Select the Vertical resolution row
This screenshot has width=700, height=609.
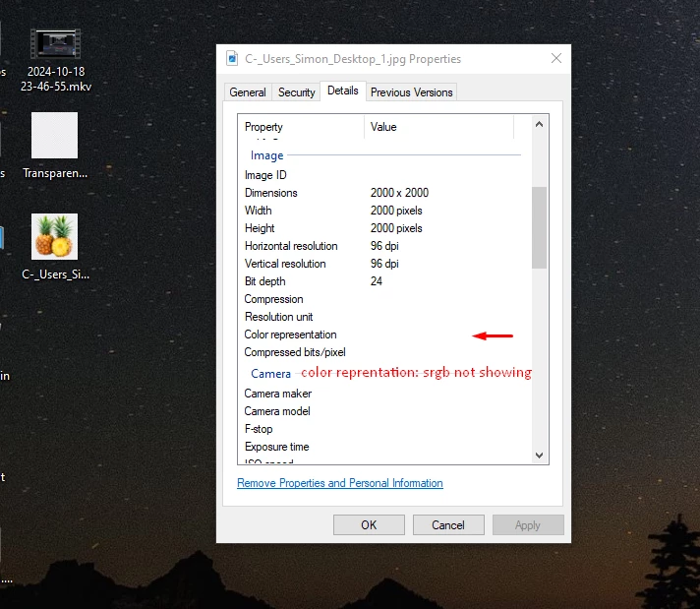(384, 264)
